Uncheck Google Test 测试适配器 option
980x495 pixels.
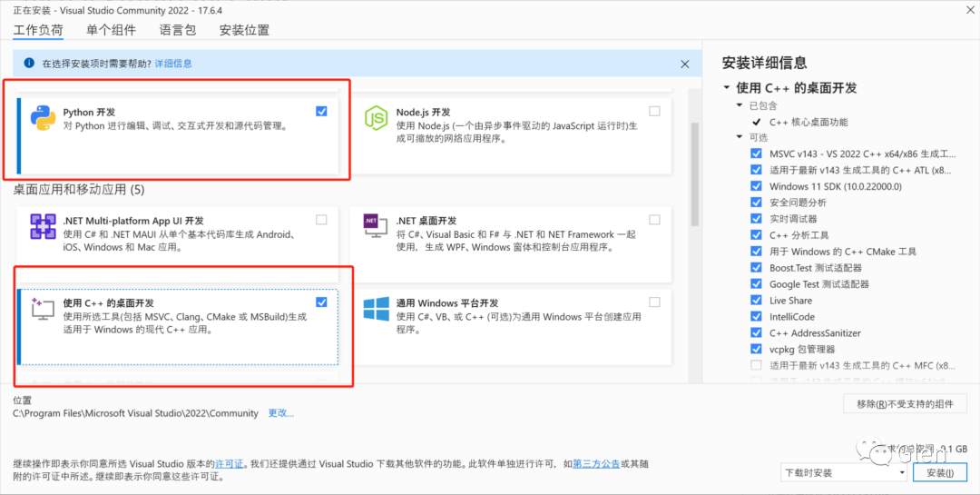[x=756, y=283]
